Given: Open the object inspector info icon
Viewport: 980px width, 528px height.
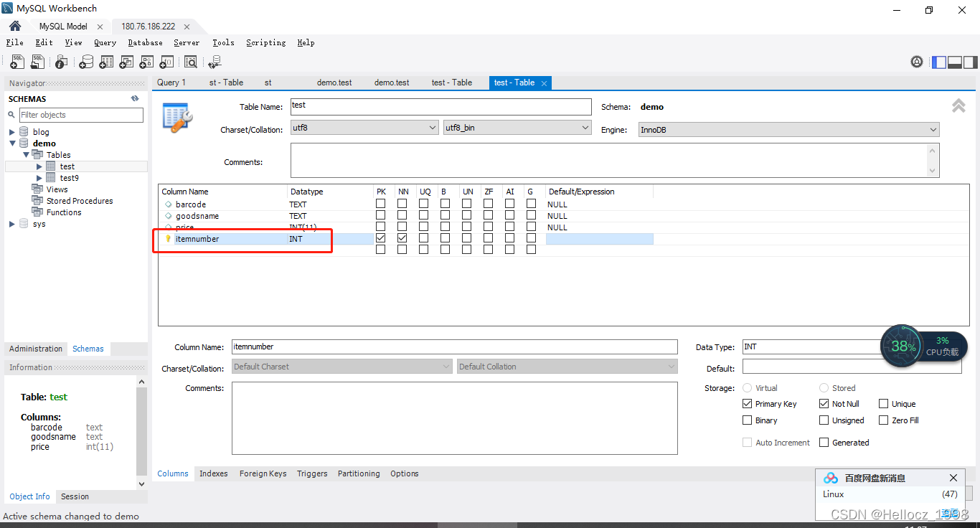Looking at the screenshot, I should (61, 62).
